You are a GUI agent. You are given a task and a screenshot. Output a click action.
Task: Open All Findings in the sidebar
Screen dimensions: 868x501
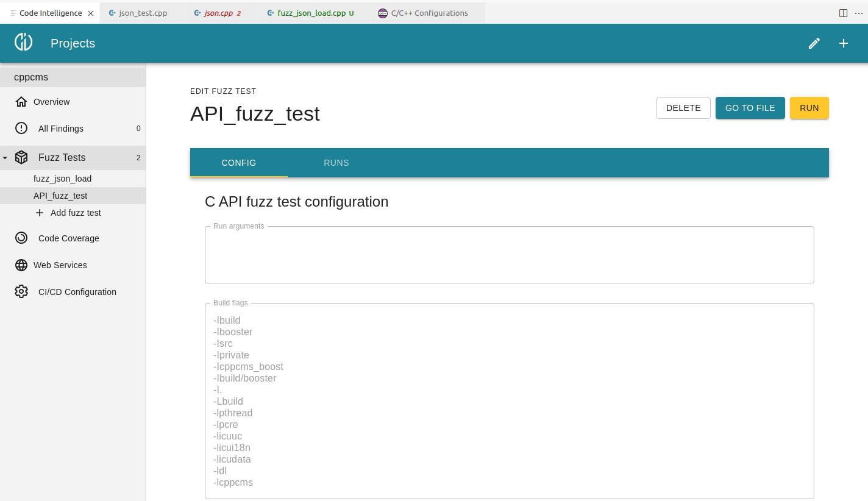(x=73, y=129)
